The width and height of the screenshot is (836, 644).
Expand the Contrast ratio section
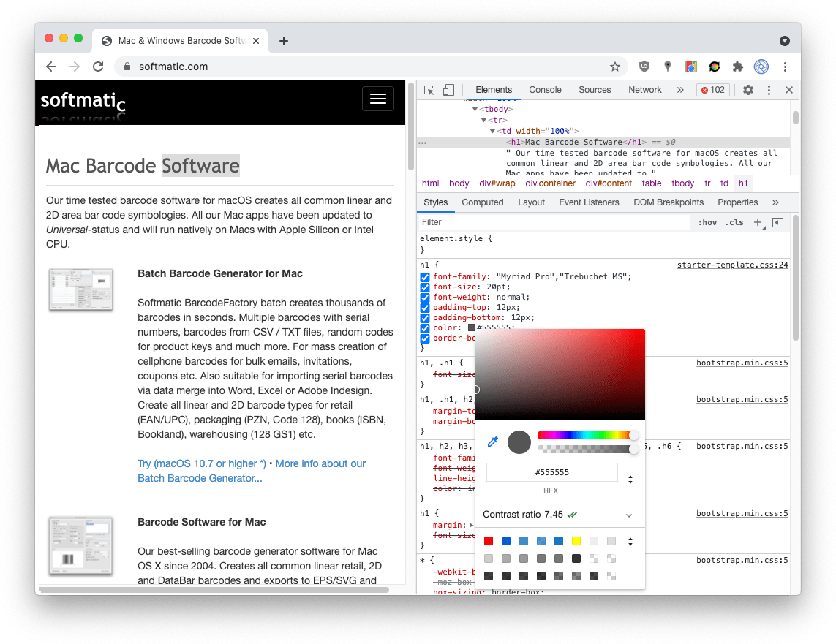pos(628,515)
